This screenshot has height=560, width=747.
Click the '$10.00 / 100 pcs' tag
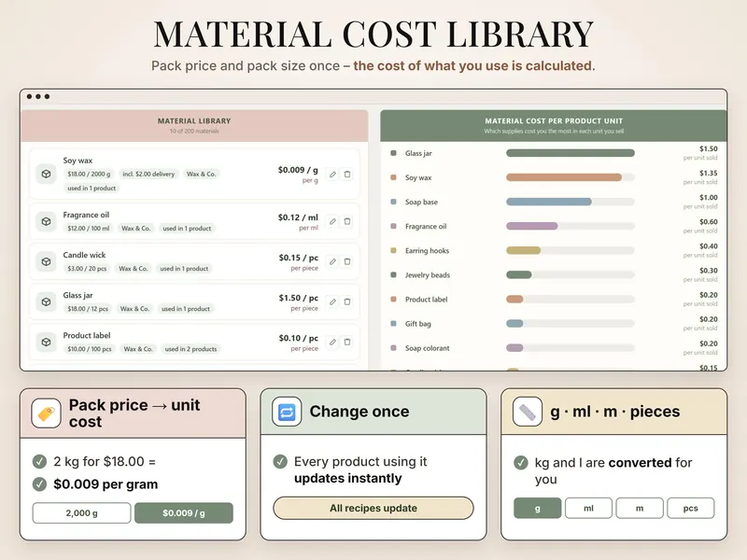(90, 349)
